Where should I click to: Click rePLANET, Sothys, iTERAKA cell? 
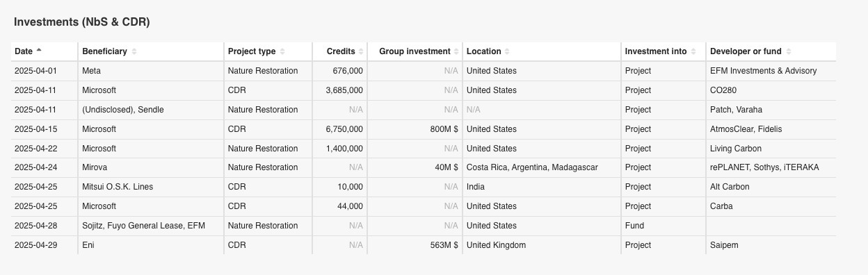(x=771, y=167)
